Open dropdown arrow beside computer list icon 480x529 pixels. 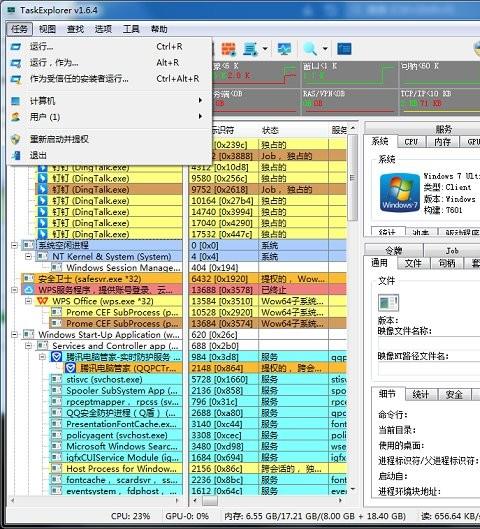265,49
